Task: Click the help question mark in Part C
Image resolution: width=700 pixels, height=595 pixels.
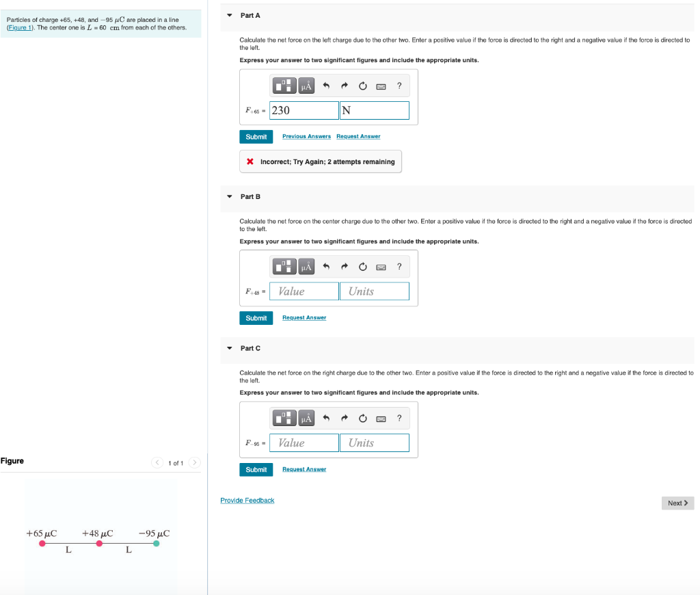Action: click(x=399, y=418)
